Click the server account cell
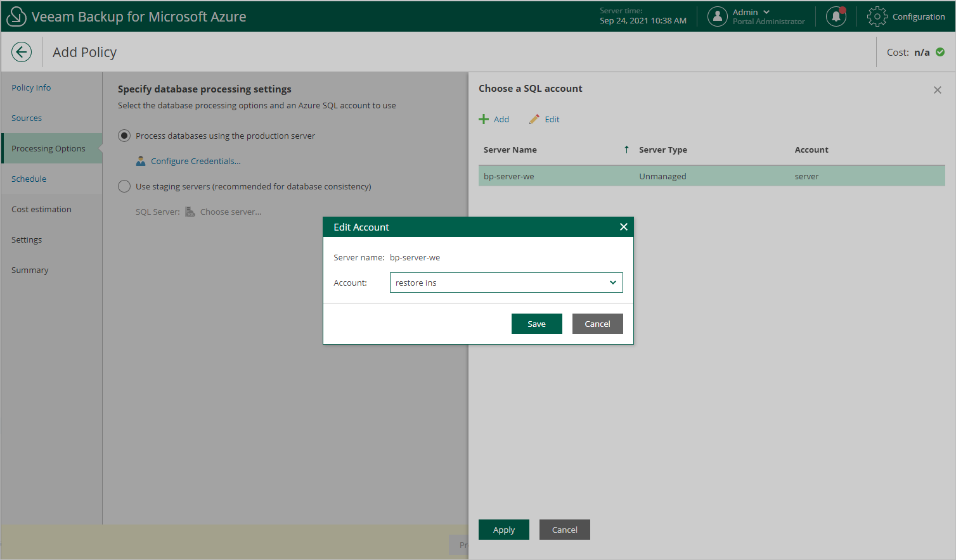 coord(806,176)
